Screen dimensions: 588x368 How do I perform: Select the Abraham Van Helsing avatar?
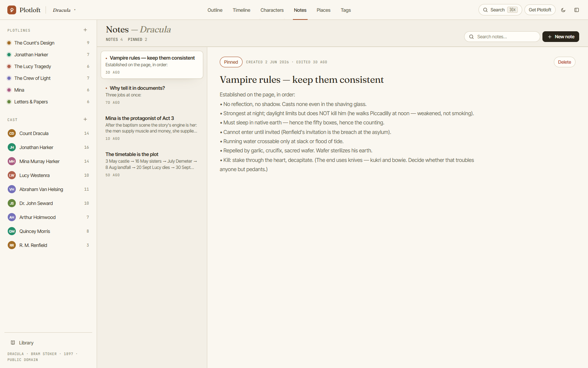point(12,189)
